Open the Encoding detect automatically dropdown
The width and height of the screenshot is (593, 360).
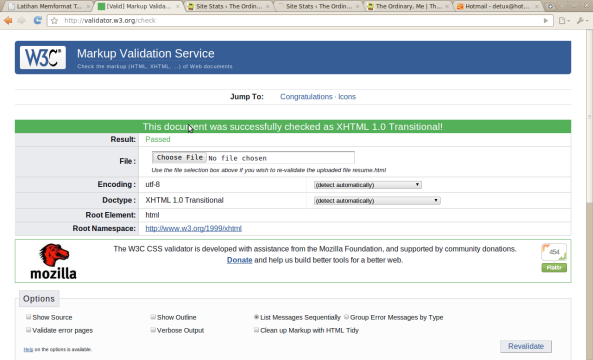[368, 185]
